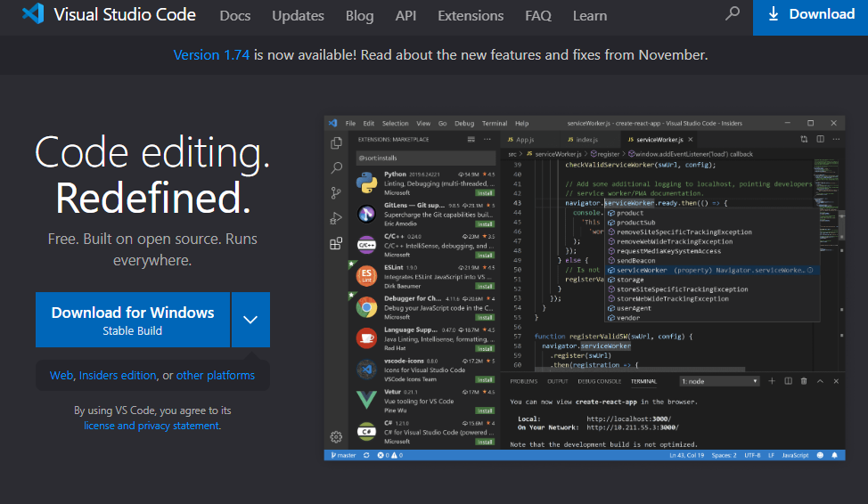The image size is (868, 504).
Task: Open the website search magnifier icon
Action: coord(733,13)
